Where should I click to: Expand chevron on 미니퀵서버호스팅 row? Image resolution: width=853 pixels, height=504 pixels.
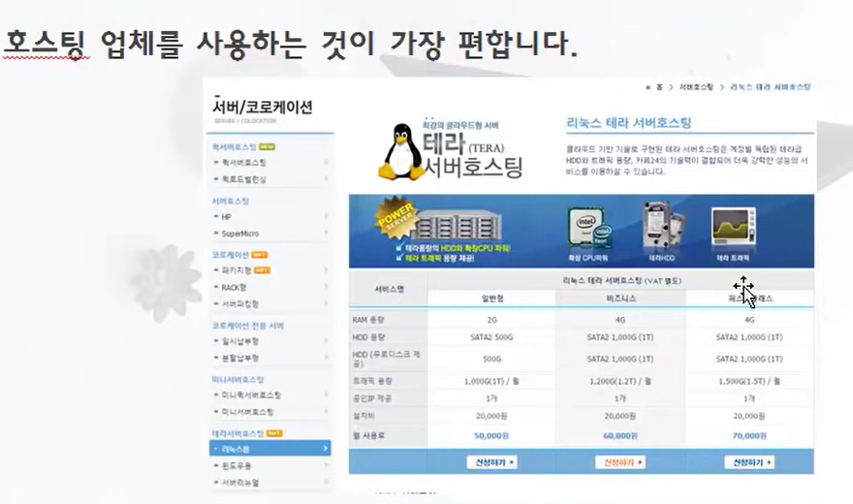click(326, 394)
